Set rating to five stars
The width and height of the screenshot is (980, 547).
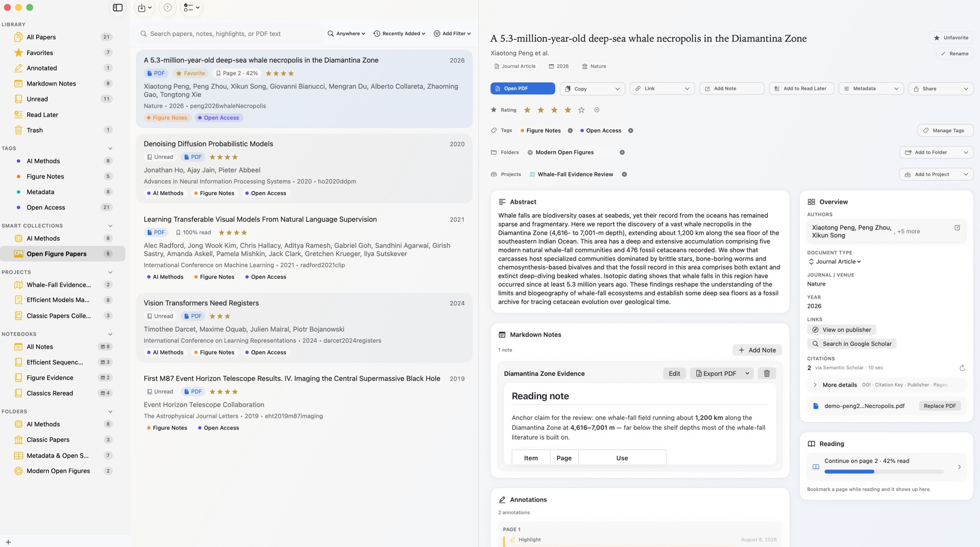coord(581,110)
